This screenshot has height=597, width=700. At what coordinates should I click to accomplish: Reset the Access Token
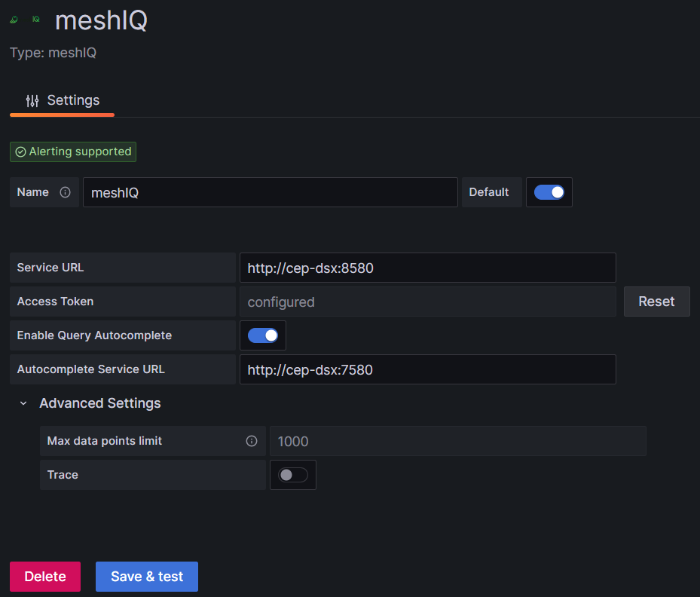click(657, 302)
